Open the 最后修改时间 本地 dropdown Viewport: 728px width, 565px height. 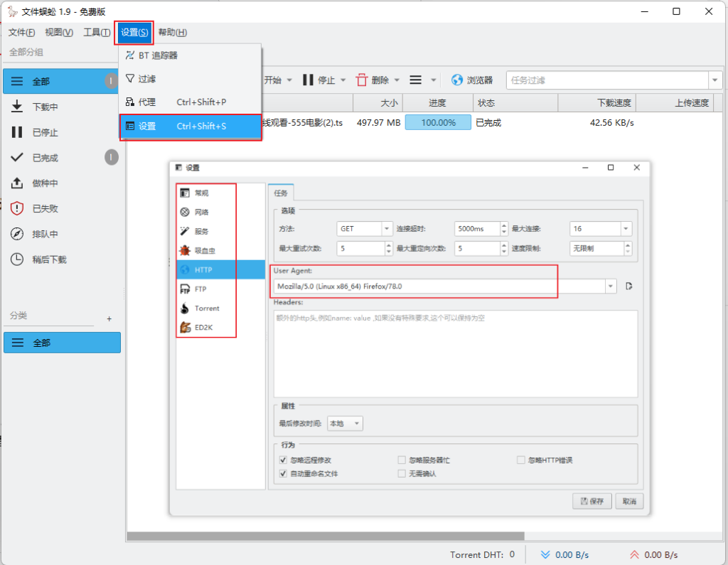click(345, 424)
